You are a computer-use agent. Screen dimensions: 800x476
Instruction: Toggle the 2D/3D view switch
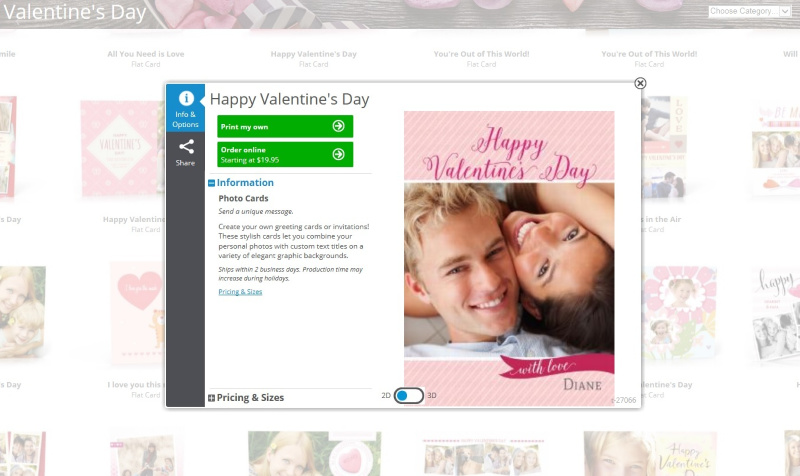(409, 395)
